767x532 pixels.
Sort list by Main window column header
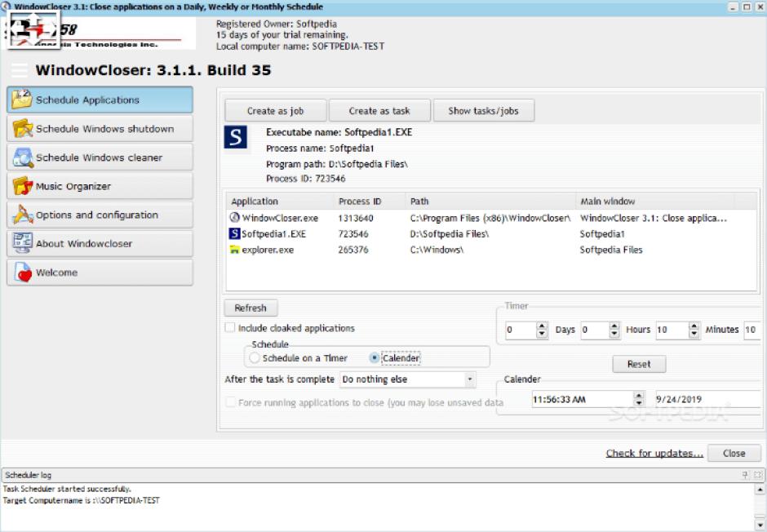point(654,202)
